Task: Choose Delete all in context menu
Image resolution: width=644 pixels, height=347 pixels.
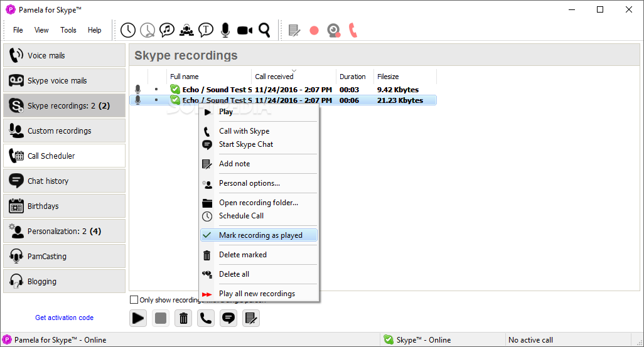Action: click(x=259, y=274)
